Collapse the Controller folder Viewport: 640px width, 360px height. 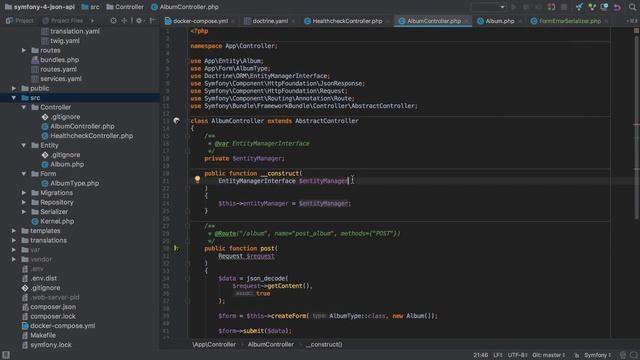24,107
